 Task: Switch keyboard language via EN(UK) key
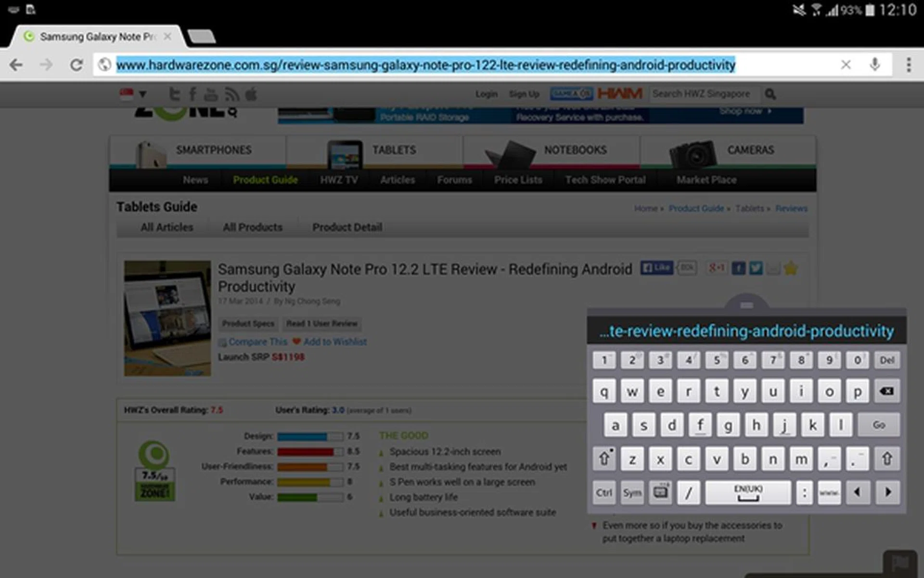point(747,492)
